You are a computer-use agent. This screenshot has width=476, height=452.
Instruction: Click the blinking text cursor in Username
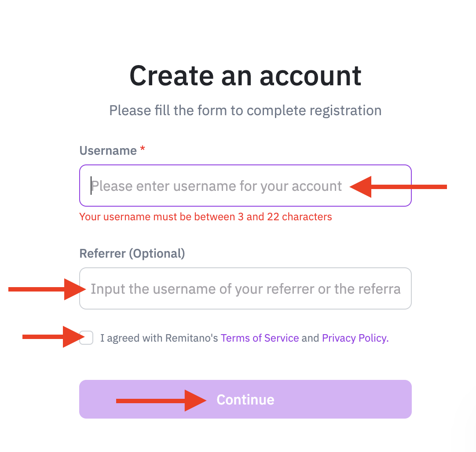(x=91, y=186)
